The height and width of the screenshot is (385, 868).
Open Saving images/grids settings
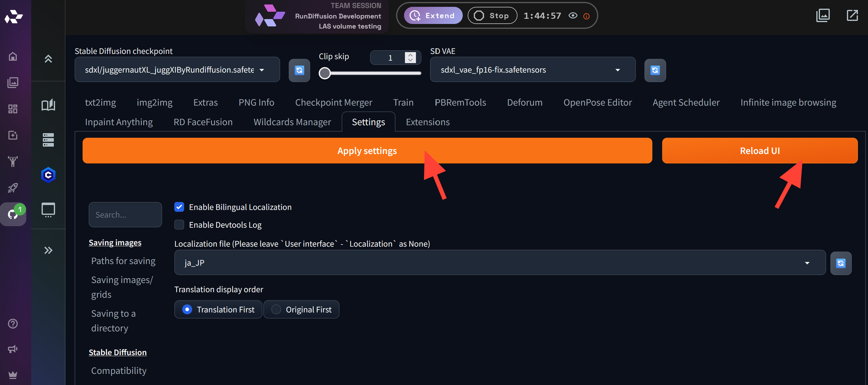(x=122, y=287)
